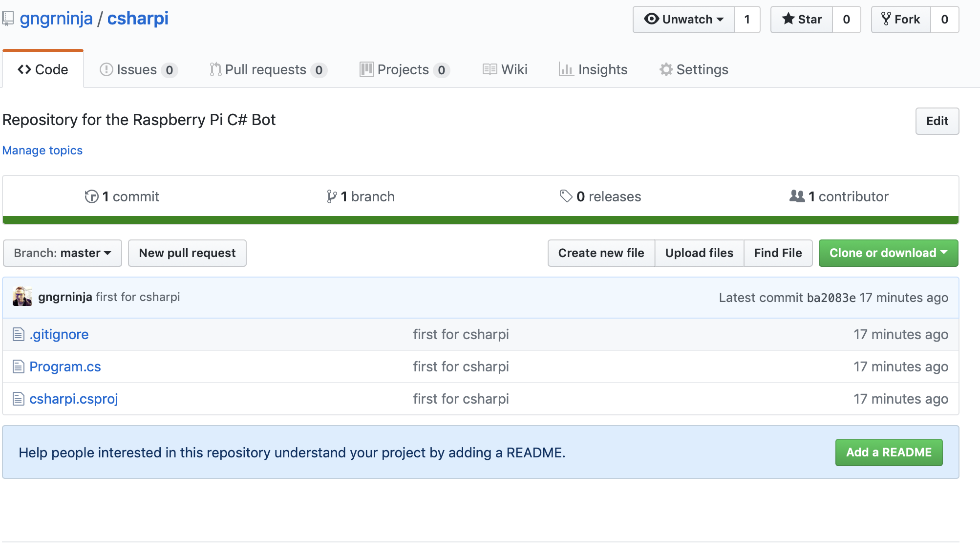
Task: Open the Unwatch notifications dropdown
Action: coord(683,20)
